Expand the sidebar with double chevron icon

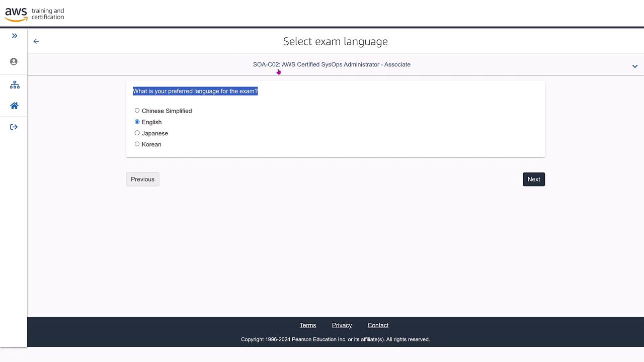pos(15,36)
